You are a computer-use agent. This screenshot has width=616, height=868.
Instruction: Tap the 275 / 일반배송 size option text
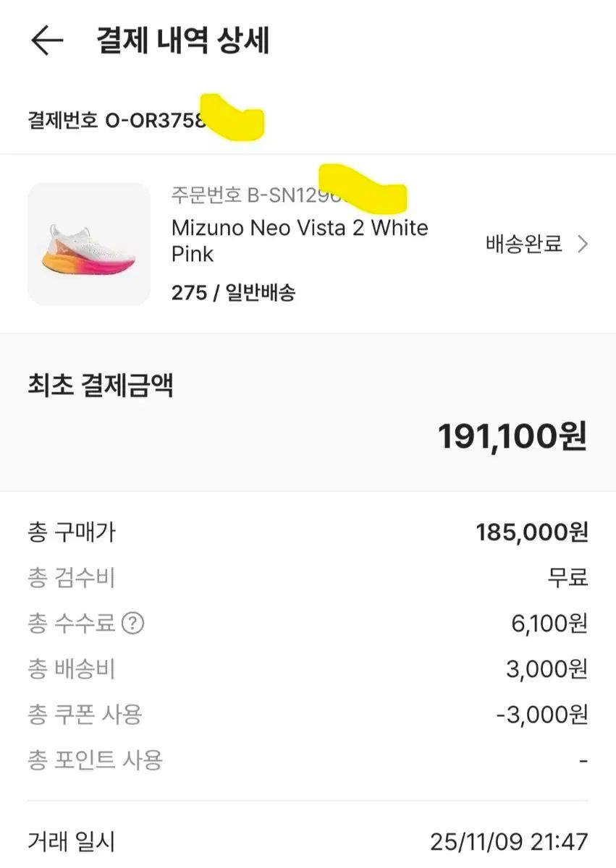[x=233, y=293]
